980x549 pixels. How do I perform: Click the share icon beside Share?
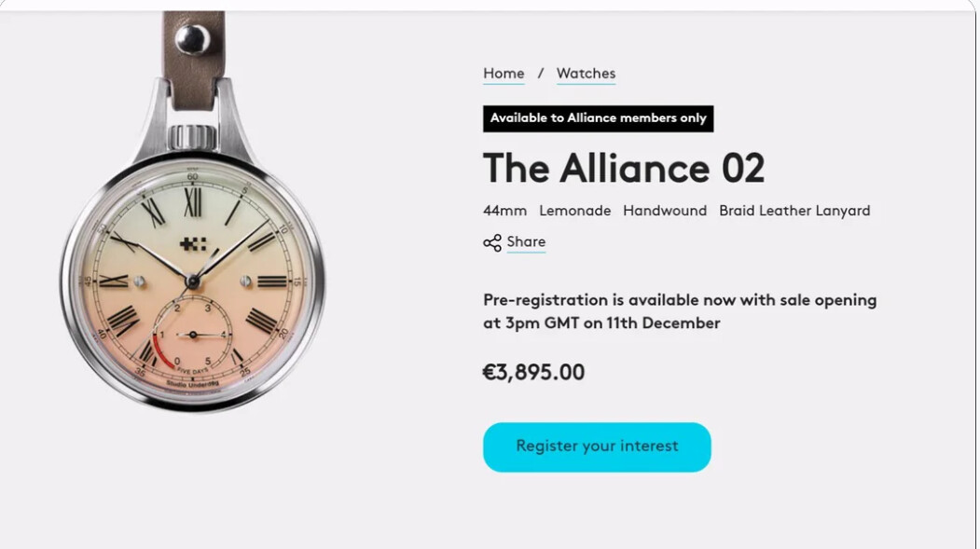click(491, 243)
